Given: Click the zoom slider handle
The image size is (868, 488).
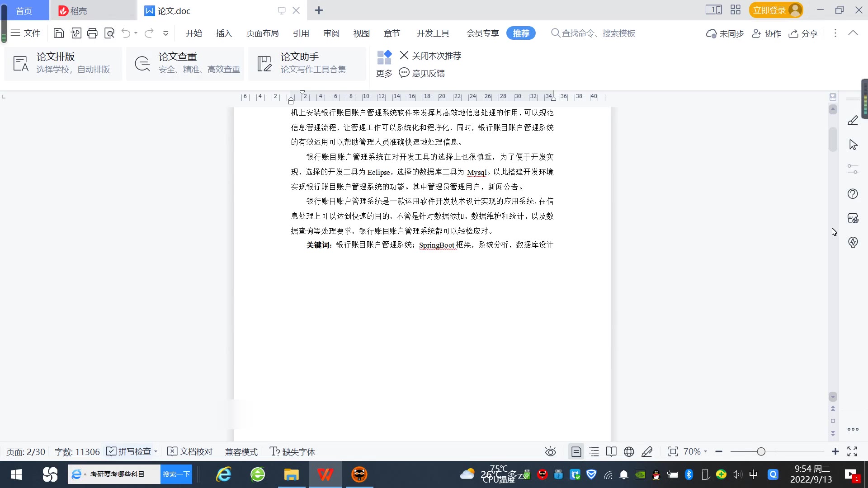Looking at the screenshot, I should (x=761, y=451).
